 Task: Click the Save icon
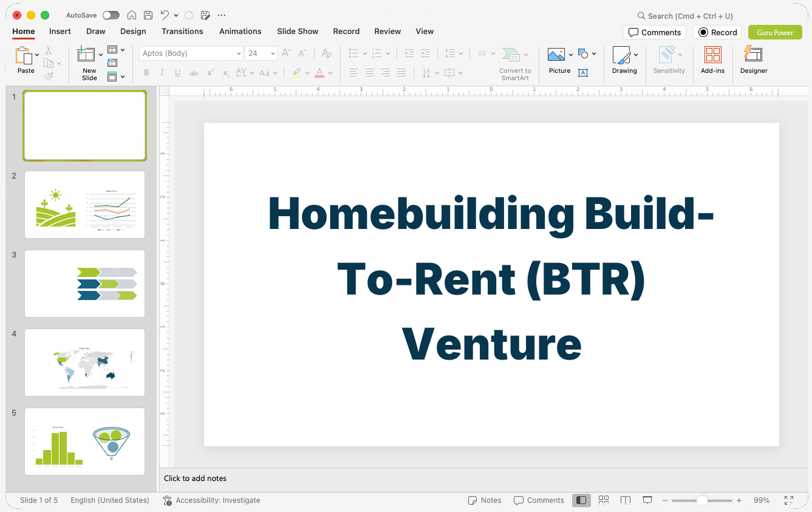148,15
